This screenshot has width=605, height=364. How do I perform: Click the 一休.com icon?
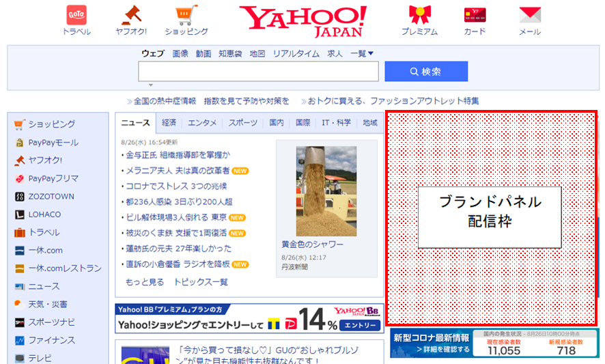click(x=20, y=251)
